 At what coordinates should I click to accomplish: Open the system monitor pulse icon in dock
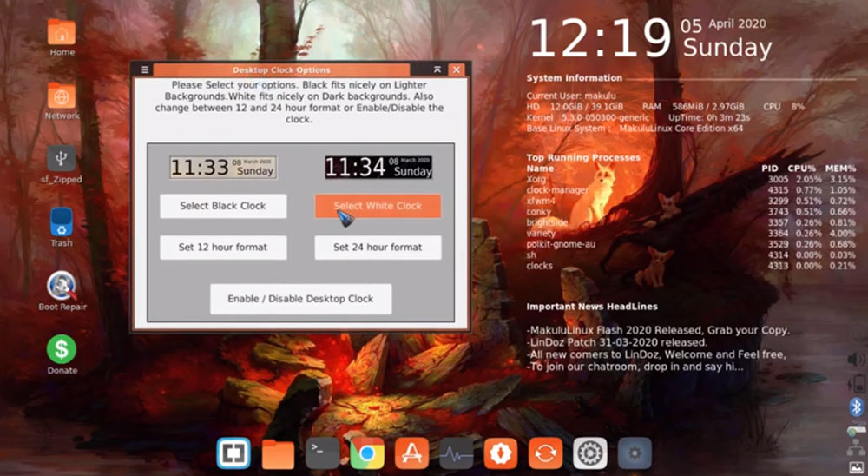coord(457,453)
